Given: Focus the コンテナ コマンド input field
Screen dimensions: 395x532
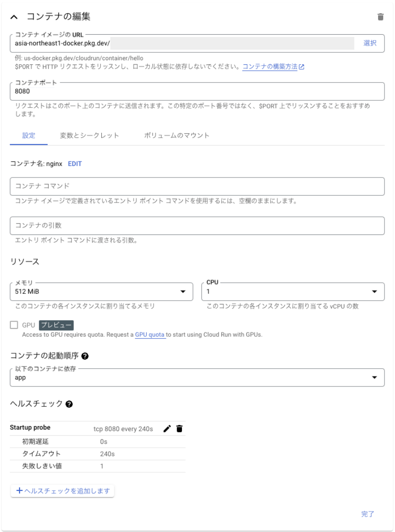Looking at the screenshot, I should [197, 186].
